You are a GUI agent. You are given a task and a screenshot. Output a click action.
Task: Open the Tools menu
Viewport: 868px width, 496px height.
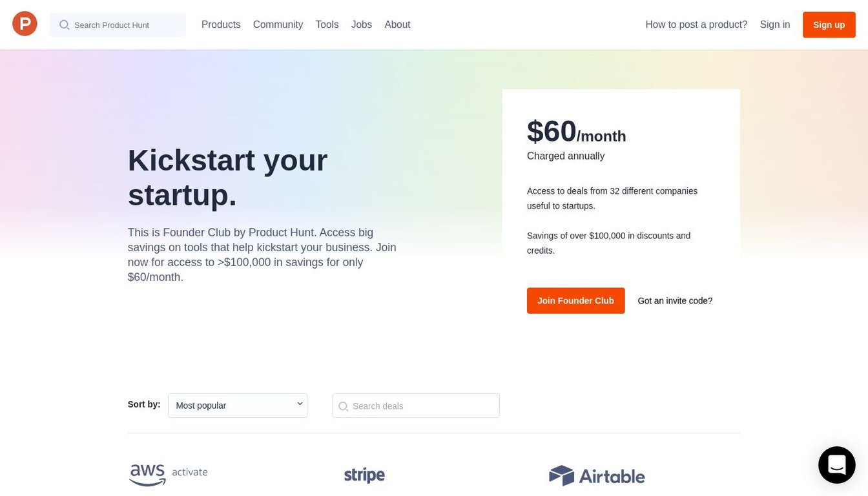point(327,25)
